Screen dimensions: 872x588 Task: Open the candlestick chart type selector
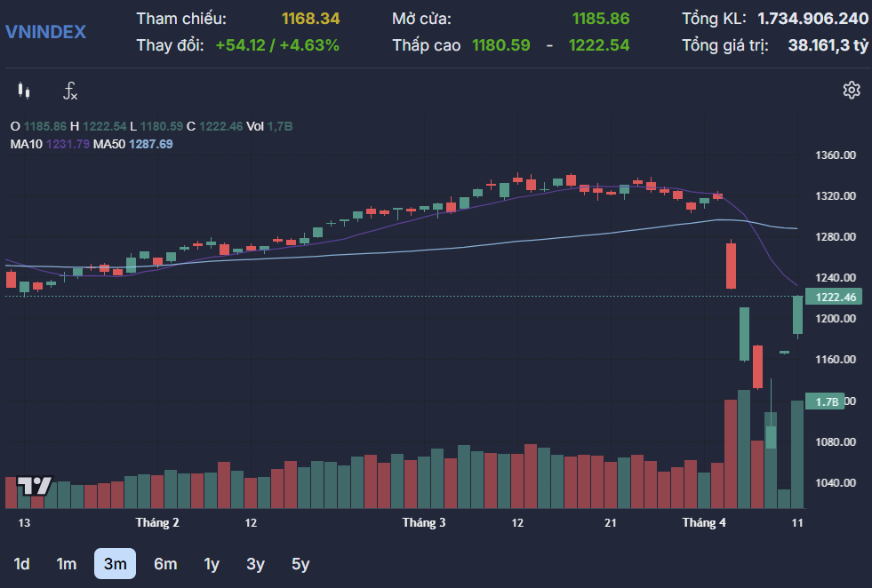(x=24, y=91)
